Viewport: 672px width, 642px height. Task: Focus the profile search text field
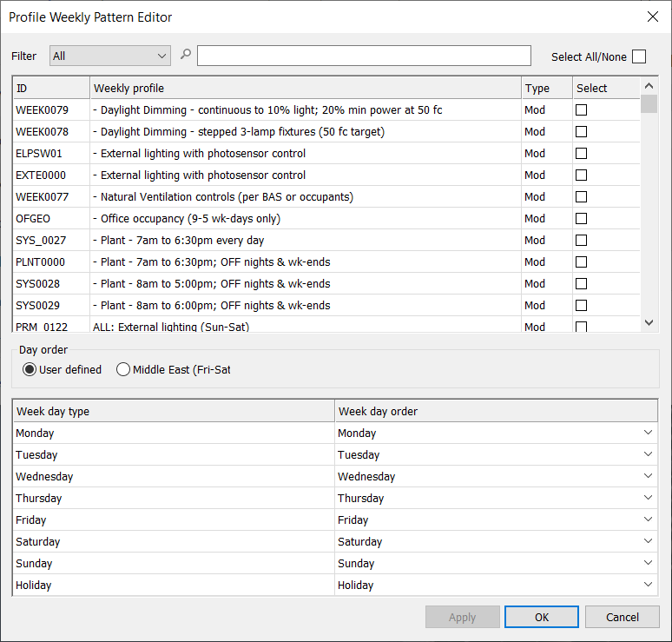364,56
